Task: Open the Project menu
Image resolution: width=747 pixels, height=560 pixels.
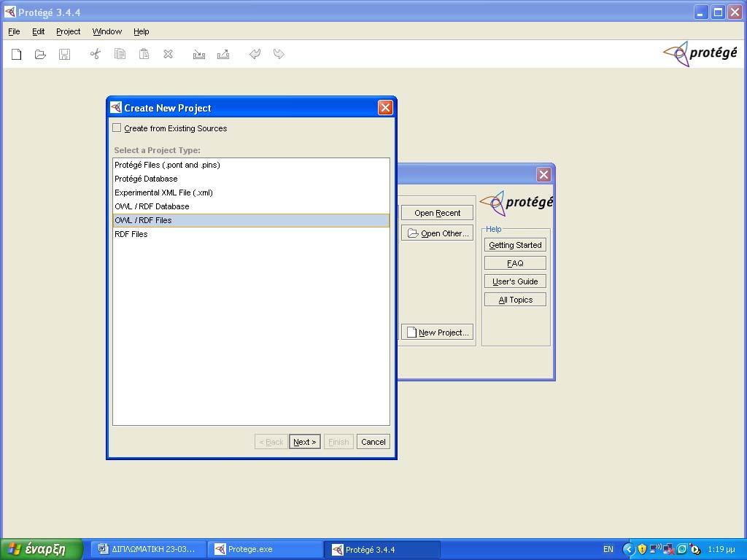Action: point(68,31)
